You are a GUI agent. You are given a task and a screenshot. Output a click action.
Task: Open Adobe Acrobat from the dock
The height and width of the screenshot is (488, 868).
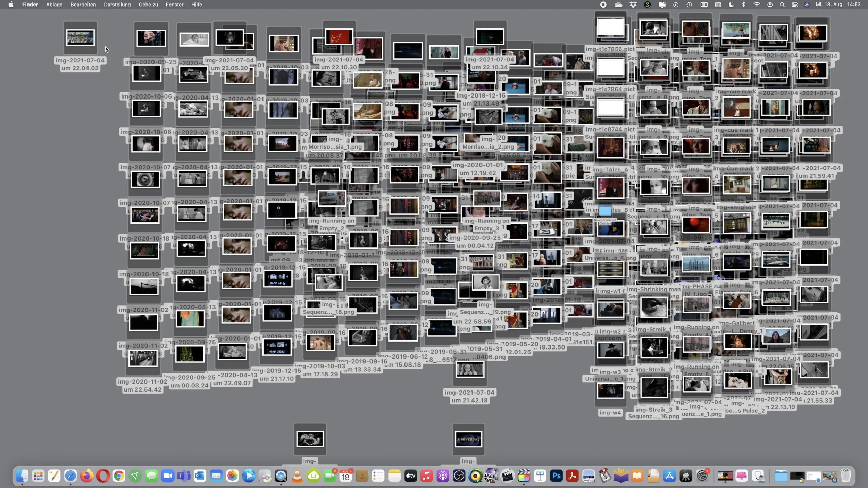(572, 476)
